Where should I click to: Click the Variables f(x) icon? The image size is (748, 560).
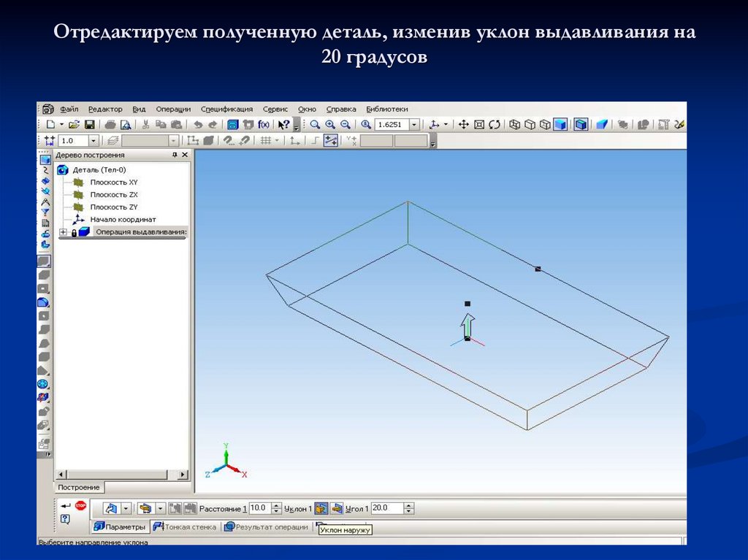[263, 125]
